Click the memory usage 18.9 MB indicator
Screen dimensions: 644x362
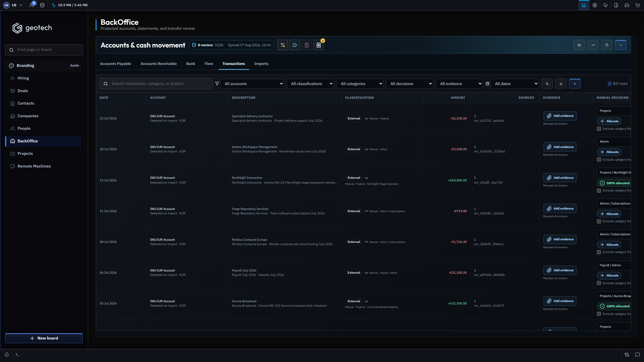[69, 5]
